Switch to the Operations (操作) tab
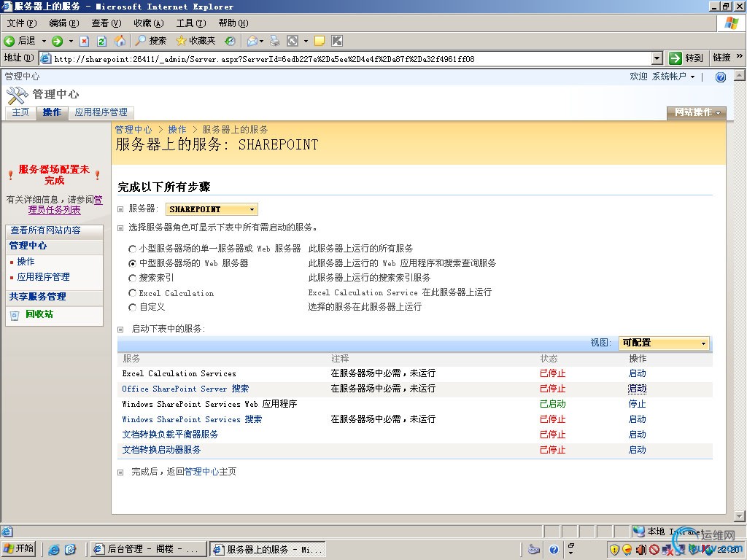Image resolution: width=747 pixels, height=560 pixels. 52,112
